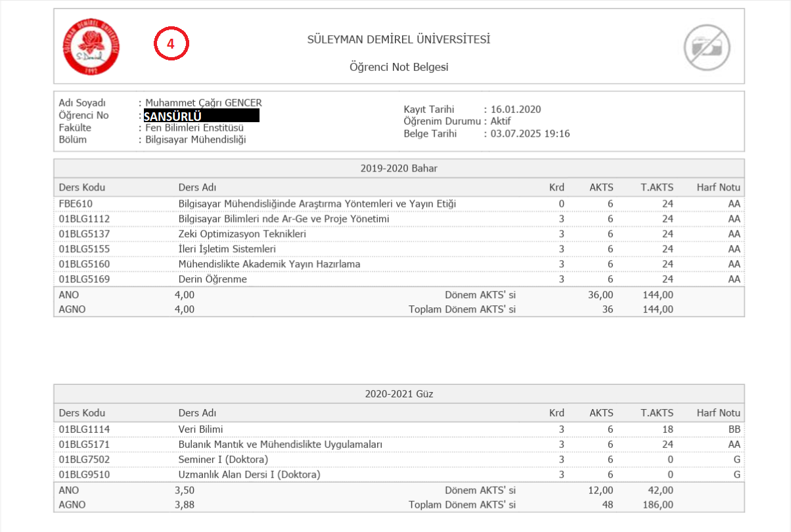
Task: Click the 2020-2021 Güz semester header
Action: [399, 394]
